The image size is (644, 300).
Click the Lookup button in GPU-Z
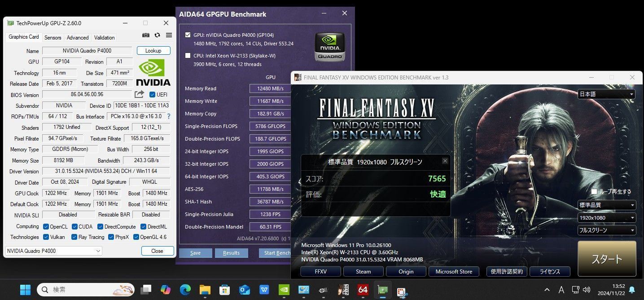(153, 51)
